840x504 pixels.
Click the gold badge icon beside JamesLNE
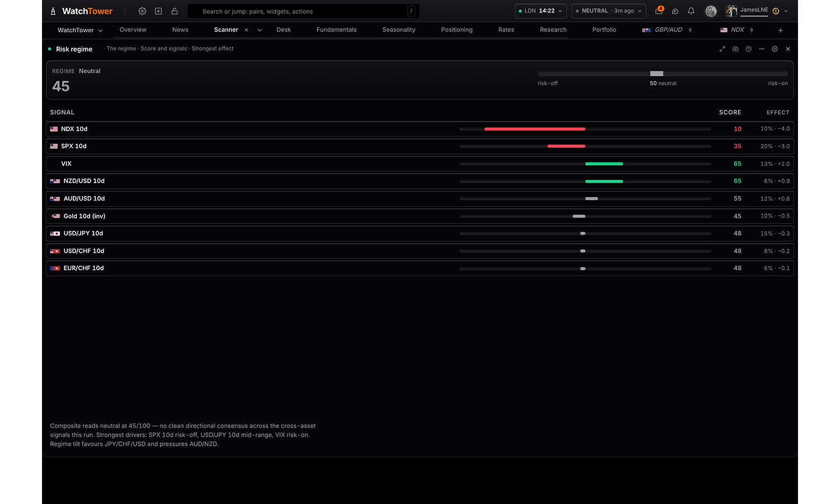776,11
